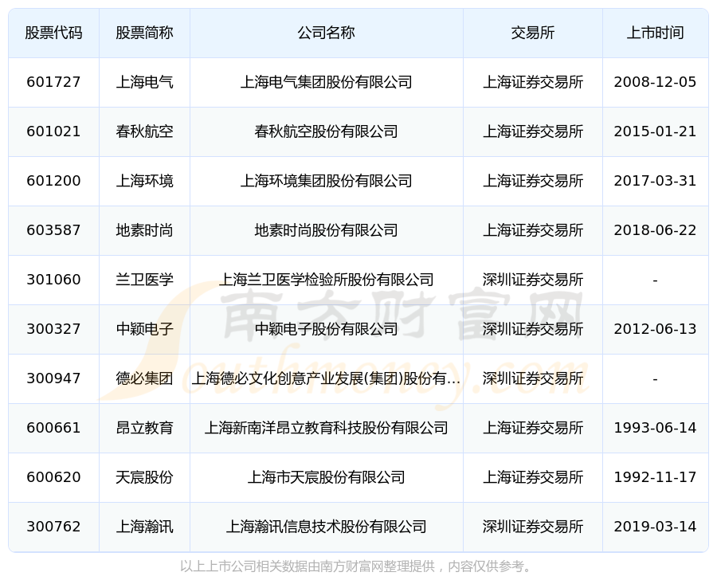Select company 上海兰卫医学检验所股份有限公司
This screenshot has height=588, width=717.
tap(327, 280)
